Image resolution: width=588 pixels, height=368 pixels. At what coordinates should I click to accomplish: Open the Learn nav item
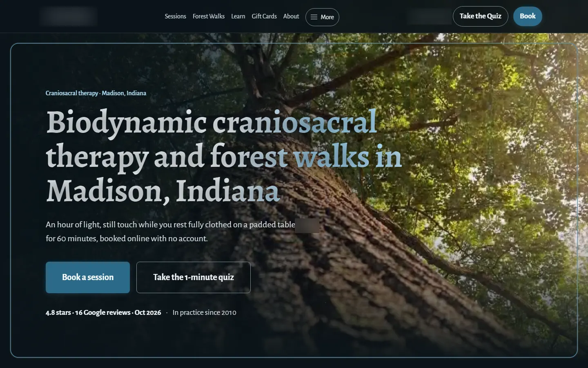238,16
